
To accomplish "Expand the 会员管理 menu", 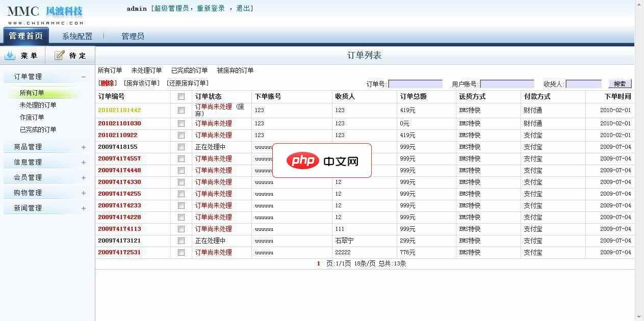I will (x=83, y=177).
